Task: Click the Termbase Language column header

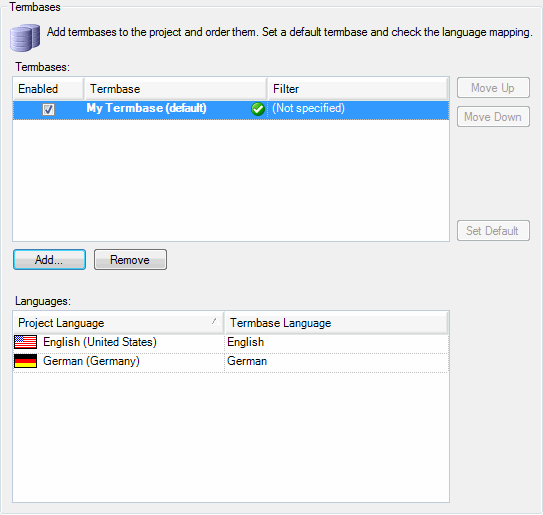Action: pyautogui.click(x=336, y=323)
